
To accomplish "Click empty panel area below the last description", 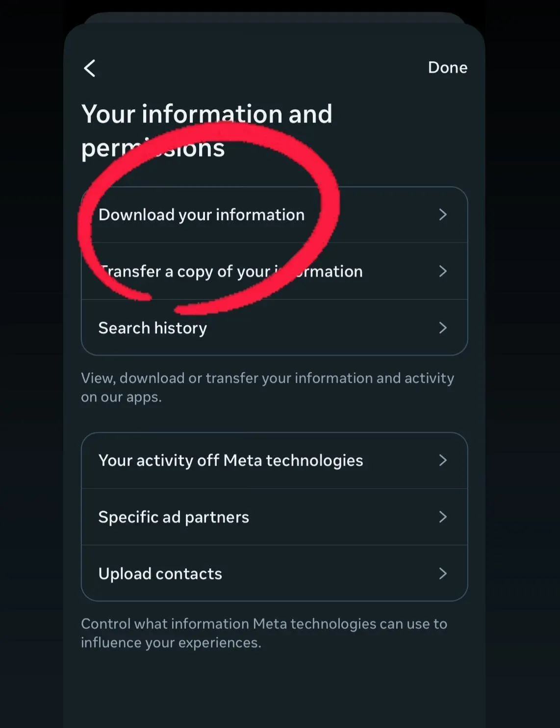I will (x=275, y=691).
